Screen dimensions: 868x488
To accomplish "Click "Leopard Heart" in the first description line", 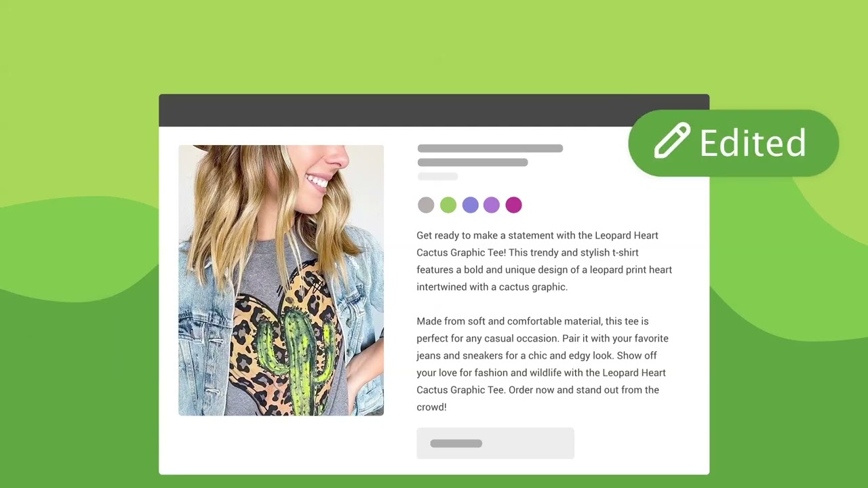I will (627, 235).
